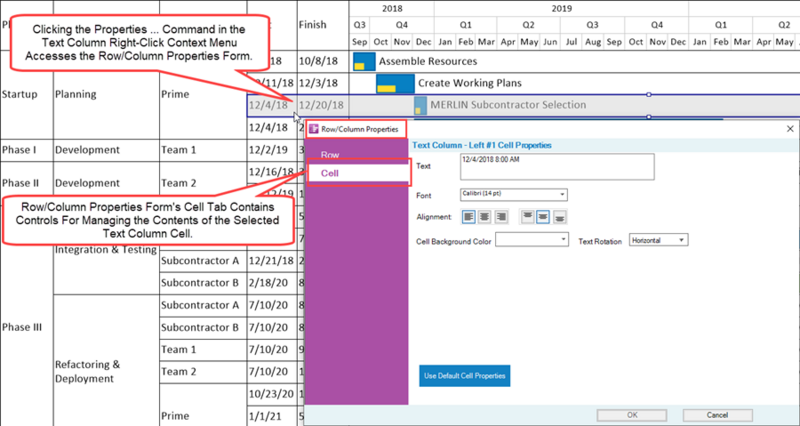Click the Startup phase cell
Screen dimensions: 800x426
click(27, 94)
